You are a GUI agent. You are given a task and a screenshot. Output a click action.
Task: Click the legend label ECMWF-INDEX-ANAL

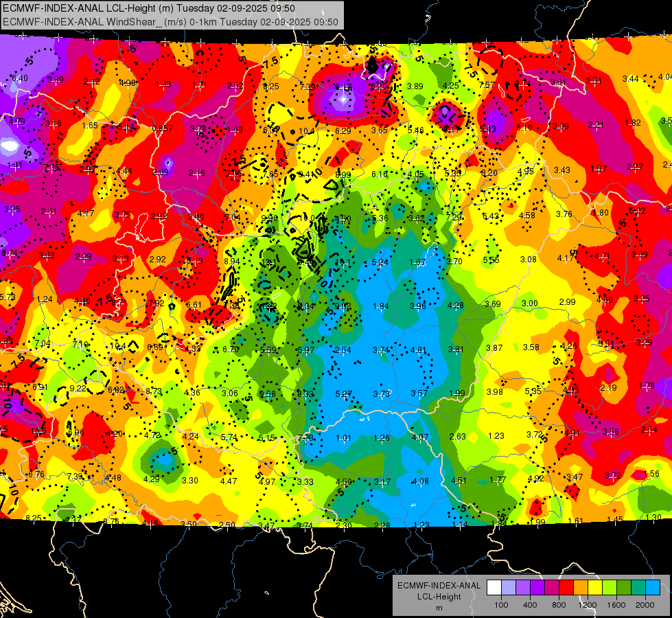[x=439, y=586]
